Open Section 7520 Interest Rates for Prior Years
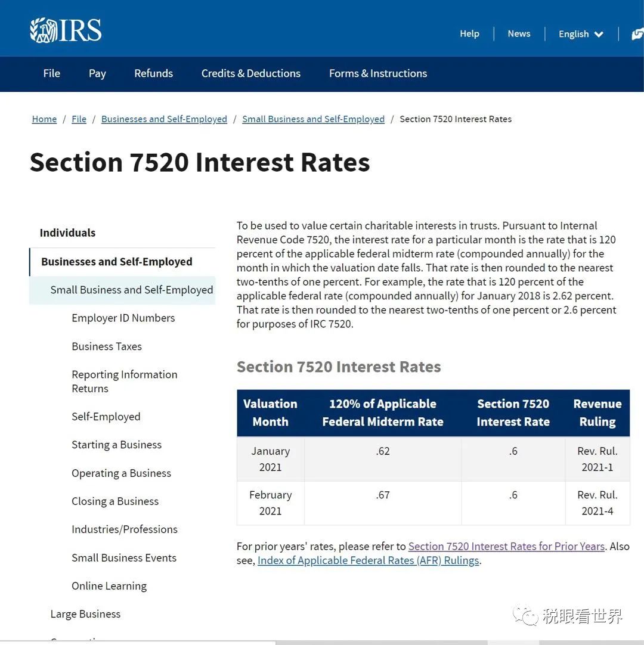644x645 pixels. coord(506,546)
